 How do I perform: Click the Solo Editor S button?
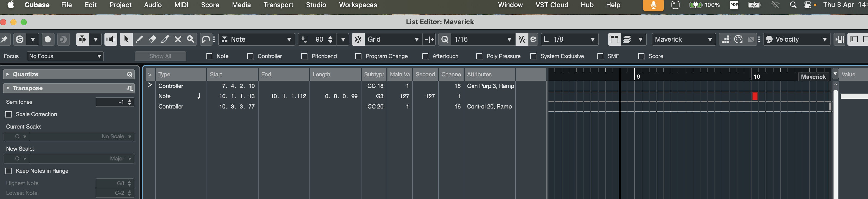[20, 39]
